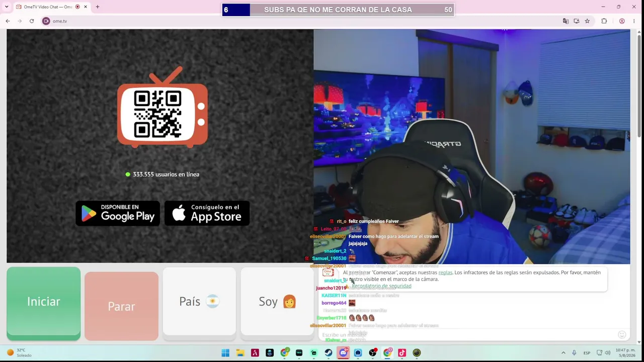
Task: Show hidden system tray icons
Action: click(563, 353)
